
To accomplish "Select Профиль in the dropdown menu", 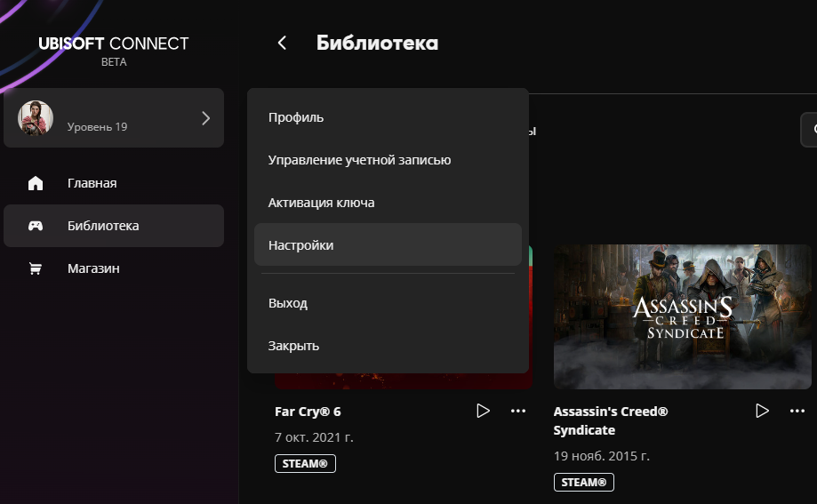I will pos(296,117).
